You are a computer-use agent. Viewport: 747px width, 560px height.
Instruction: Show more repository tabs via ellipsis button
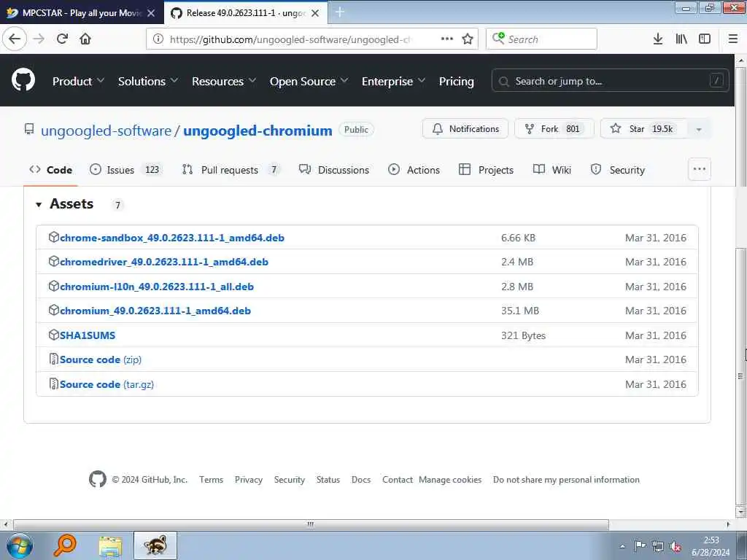[700, 169]
